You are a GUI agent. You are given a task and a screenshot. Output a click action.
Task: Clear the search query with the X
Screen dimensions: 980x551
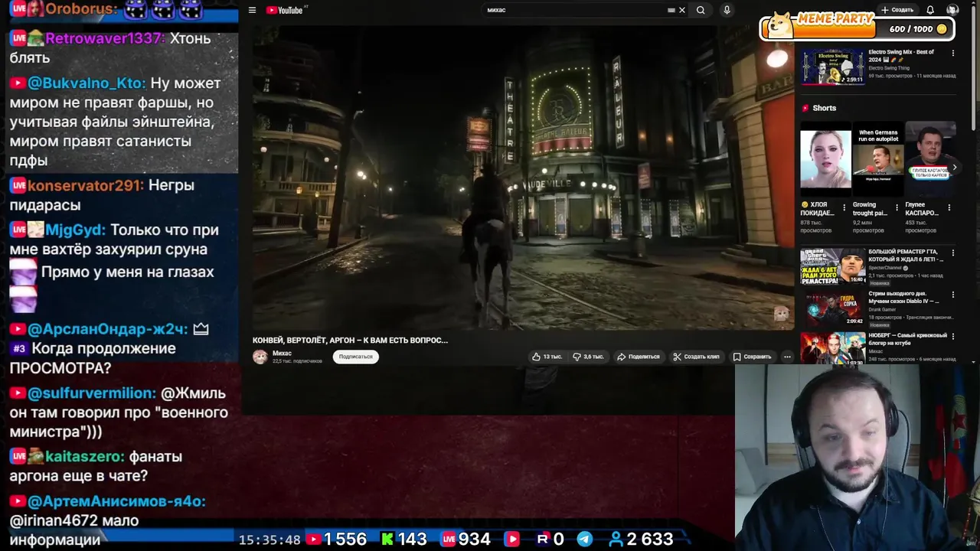pyautogui.click(x=682, y=10)
